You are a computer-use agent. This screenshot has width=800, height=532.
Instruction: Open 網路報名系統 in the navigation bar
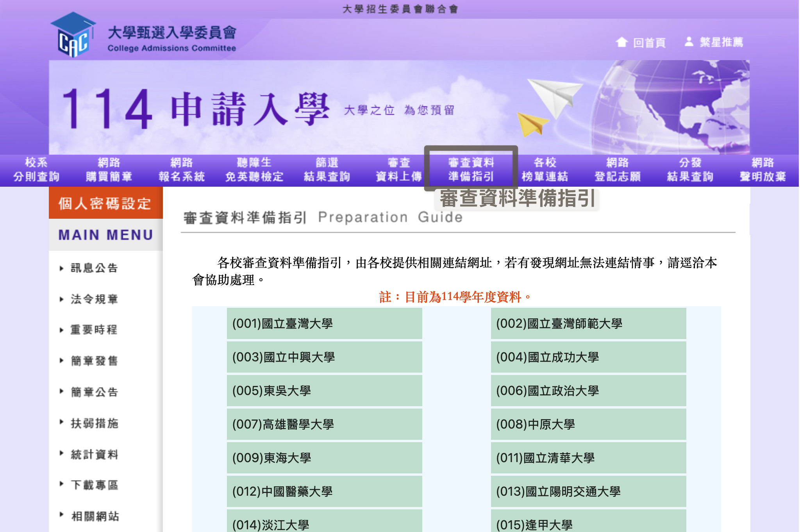point(182,170)
